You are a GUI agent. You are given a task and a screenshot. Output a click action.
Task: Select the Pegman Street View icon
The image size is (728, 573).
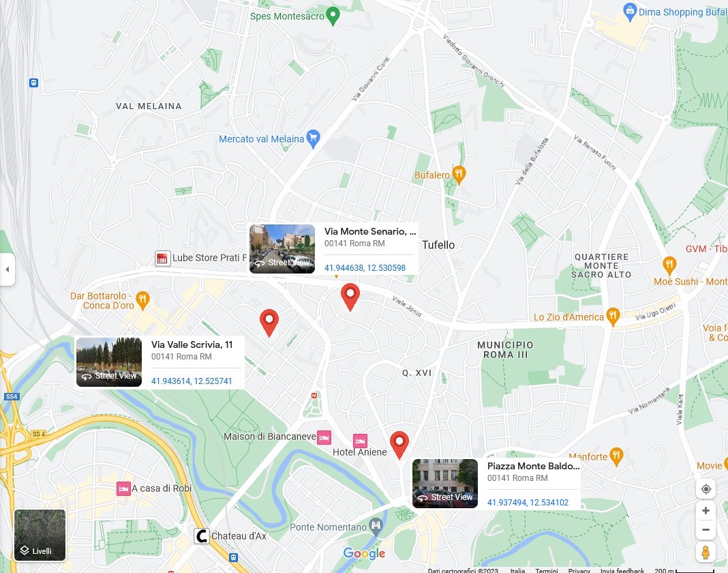pos(706,553)
